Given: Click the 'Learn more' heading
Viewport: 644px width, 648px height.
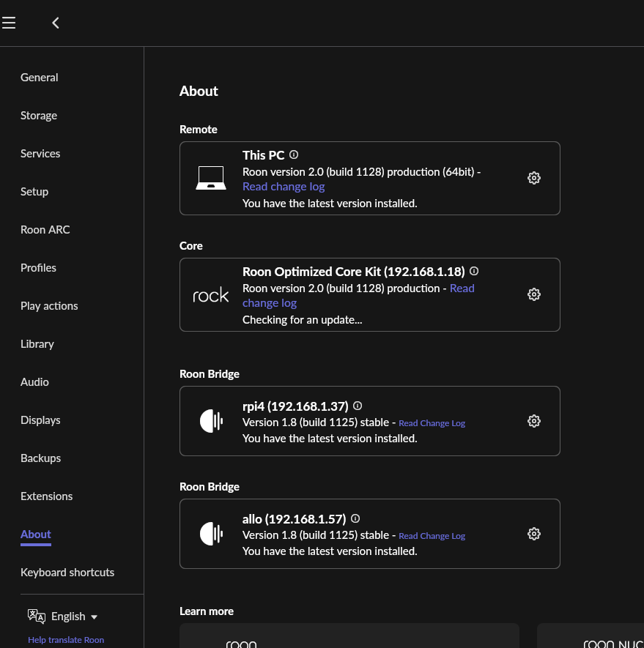Looking at the screenshot, I should click(x=207, y=611).
